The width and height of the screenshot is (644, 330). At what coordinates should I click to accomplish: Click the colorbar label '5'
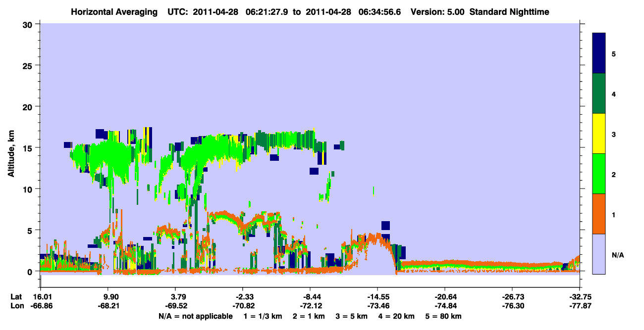coord(614,53)
